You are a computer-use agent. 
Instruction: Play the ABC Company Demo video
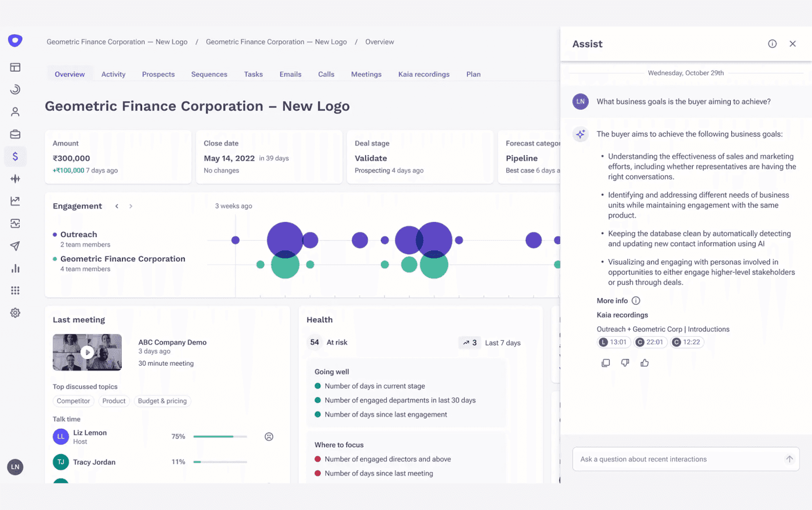[87, 352]
